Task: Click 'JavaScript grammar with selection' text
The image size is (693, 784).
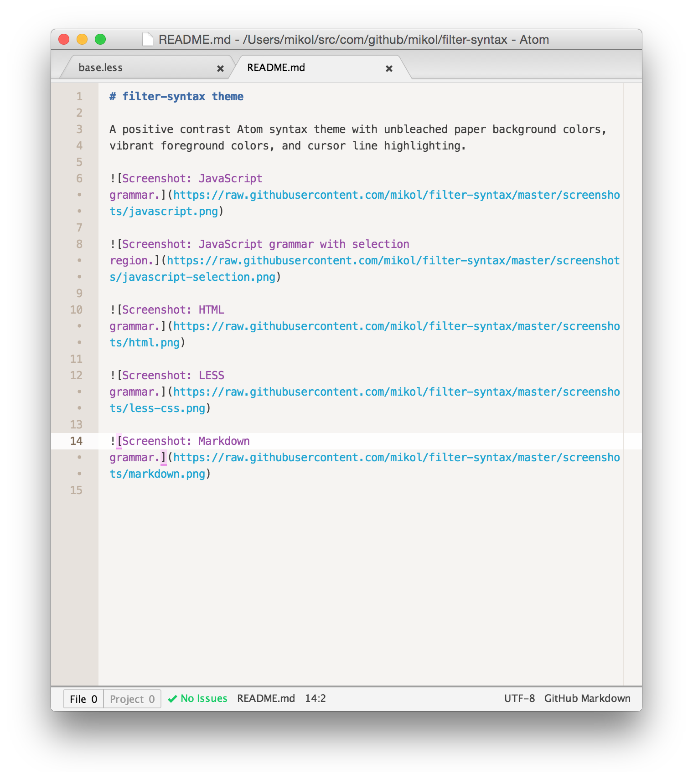Action: tap(304, 244)
